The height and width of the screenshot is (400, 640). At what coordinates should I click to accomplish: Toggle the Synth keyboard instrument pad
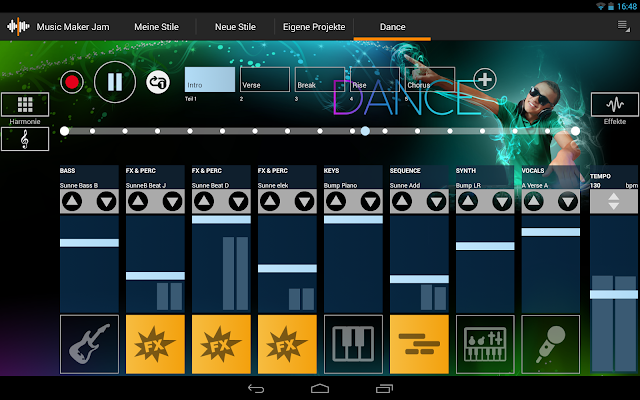coord(485,344)
